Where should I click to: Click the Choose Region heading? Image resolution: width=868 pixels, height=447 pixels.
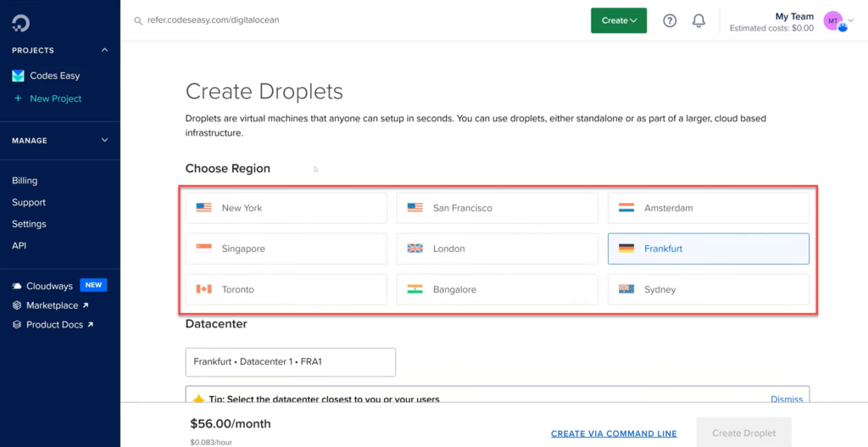pyautogui.click(x=227, y=169)
